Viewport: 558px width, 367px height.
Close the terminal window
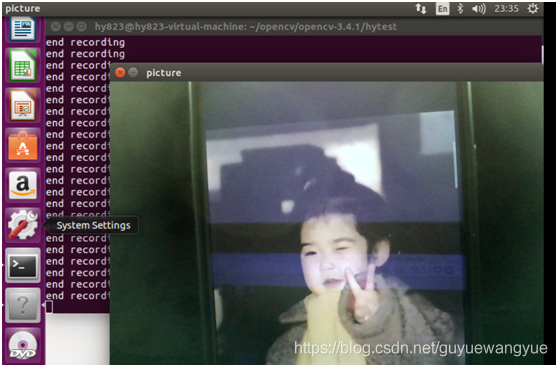coord(56,26)
